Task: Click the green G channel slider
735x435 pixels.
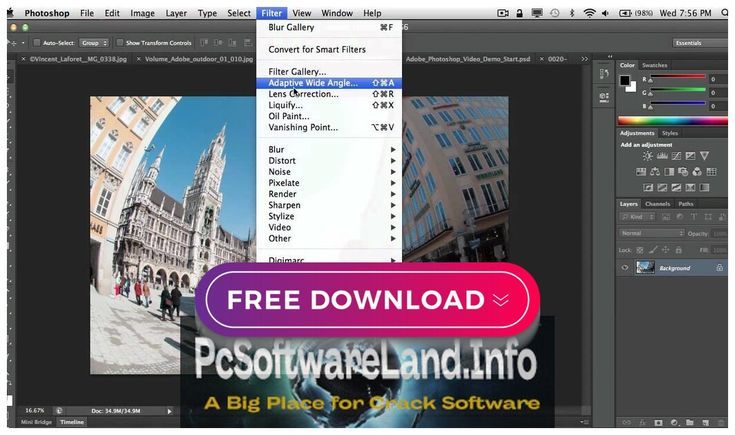Action: tap(677, 90)
